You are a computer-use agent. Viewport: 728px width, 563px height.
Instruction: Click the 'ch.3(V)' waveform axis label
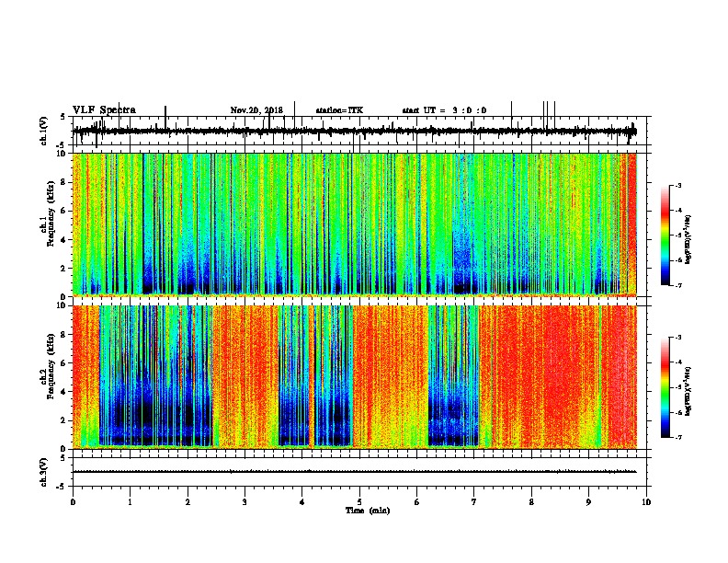44,472
